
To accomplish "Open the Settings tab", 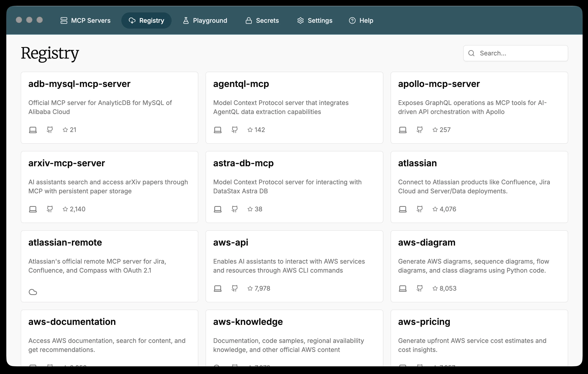I will click(315, 21).
